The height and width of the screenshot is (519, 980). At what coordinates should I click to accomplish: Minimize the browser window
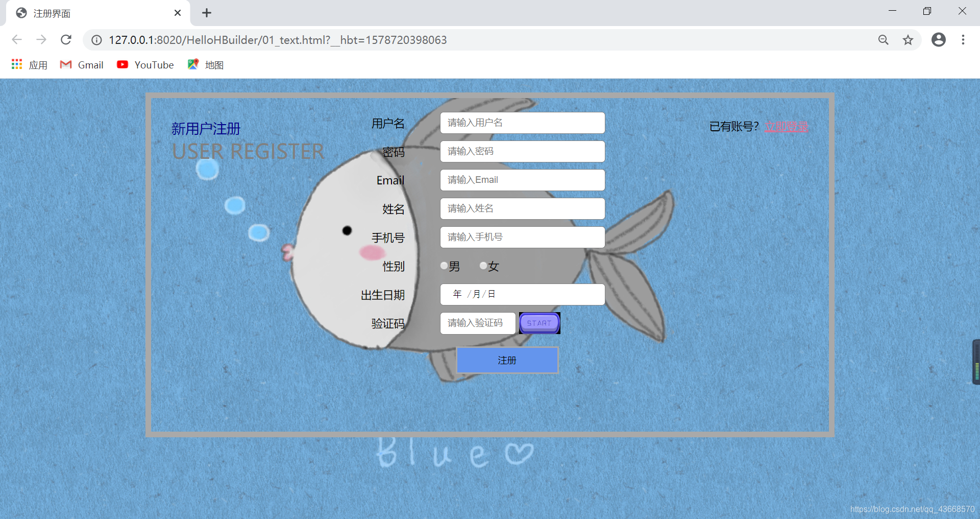click(892, 11)
